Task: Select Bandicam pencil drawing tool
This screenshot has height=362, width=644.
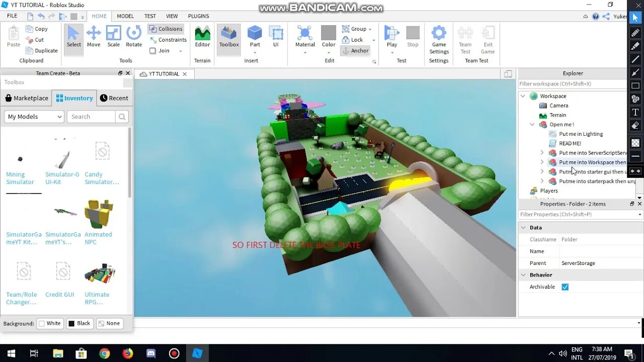Action: pos(635,33)
